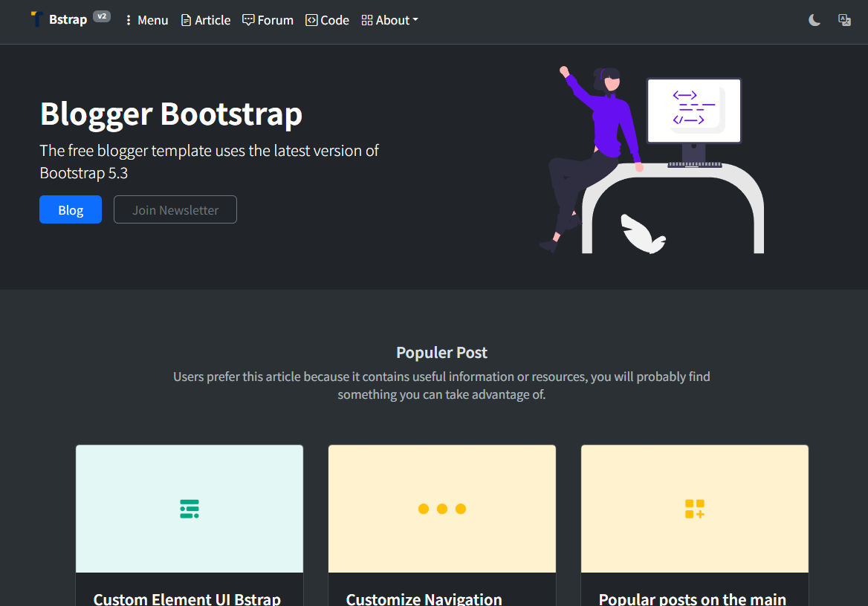
Task: Open Popular posts on the main title
Action: 693,599
